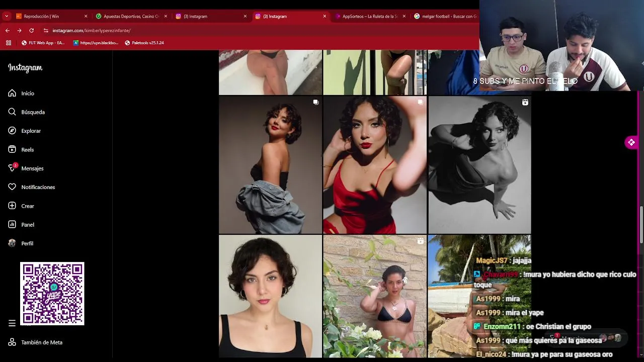Click MagicJS7 chat username
Screen dimensions: 644x362
tap(492, 260)
